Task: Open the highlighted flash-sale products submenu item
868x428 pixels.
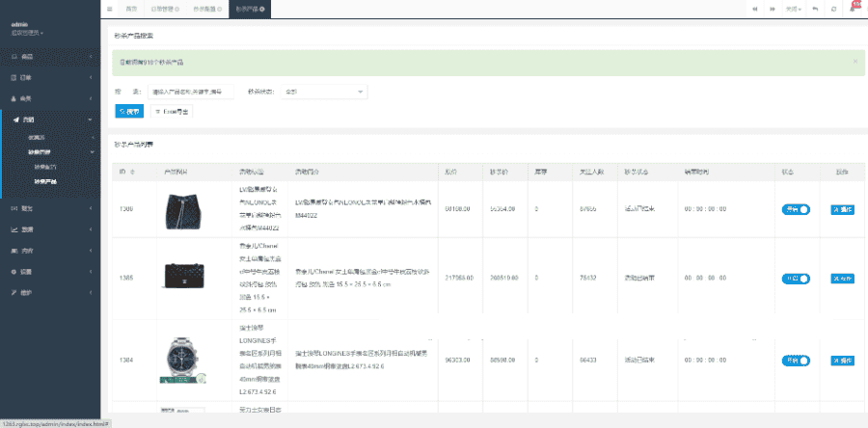Action: pyautogui.click(x=45, y=181)
